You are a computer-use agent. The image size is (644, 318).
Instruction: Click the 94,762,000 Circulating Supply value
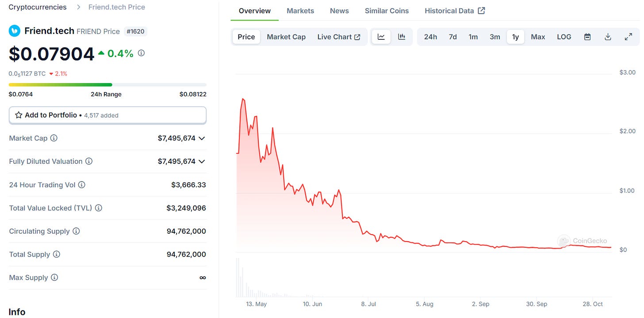(x=186, y=231)
